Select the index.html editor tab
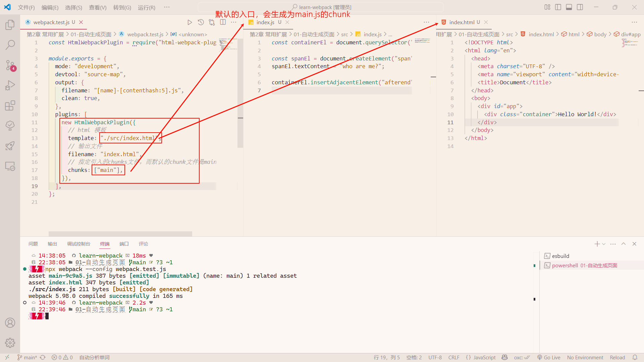This screenshot has width=644, height=362. click(x=464, y=22)
